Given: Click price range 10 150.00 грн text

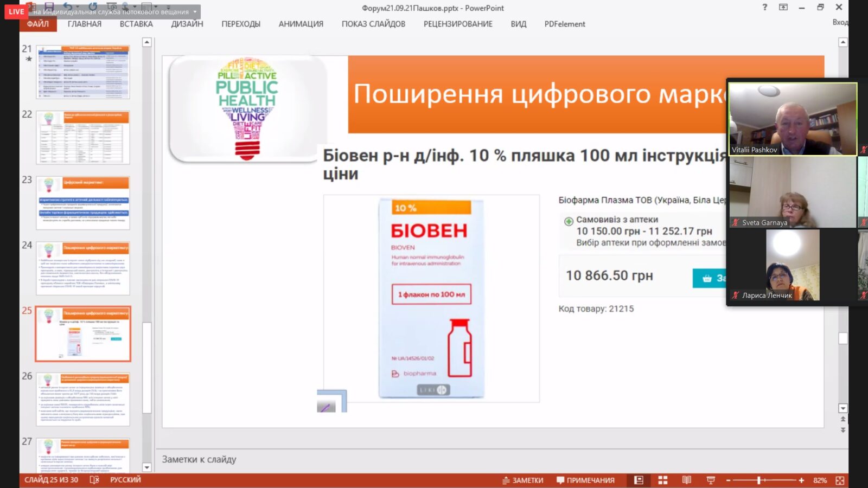Looking at the screenshot, I should pos(644,231).
